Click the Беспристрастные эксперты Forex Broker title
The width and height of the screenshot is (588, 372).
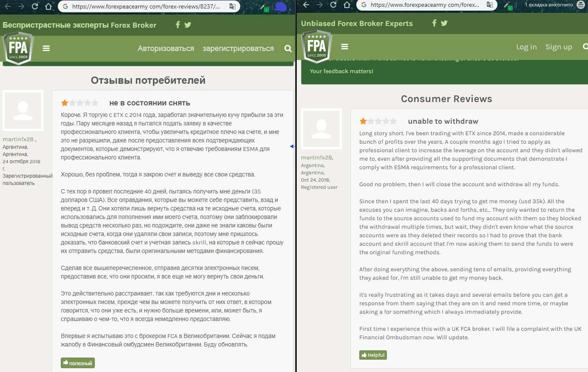pos(80,25)
